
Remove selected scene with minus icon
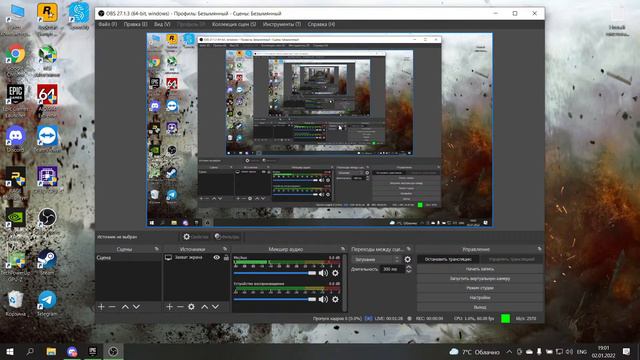[112, 307]
